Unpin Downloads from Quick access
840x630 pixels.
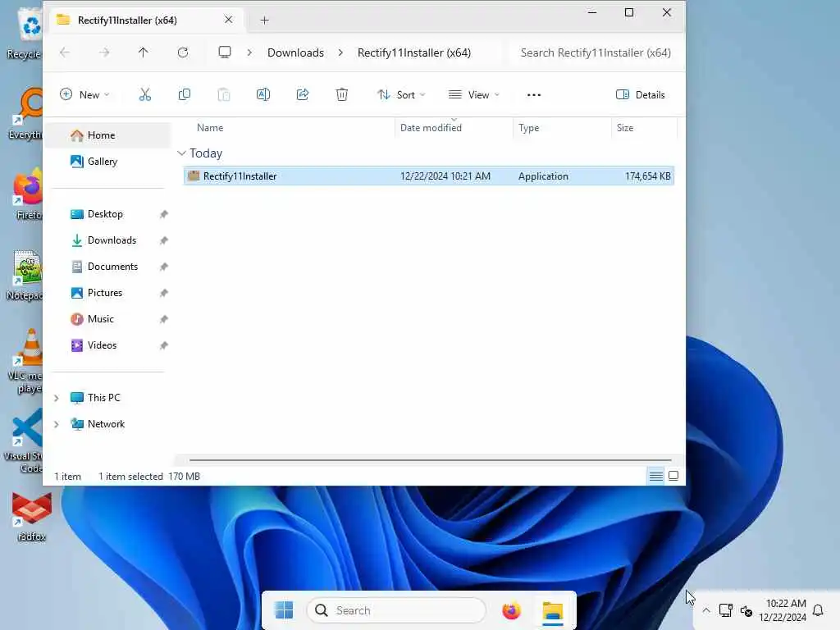[x=164, y=240]
